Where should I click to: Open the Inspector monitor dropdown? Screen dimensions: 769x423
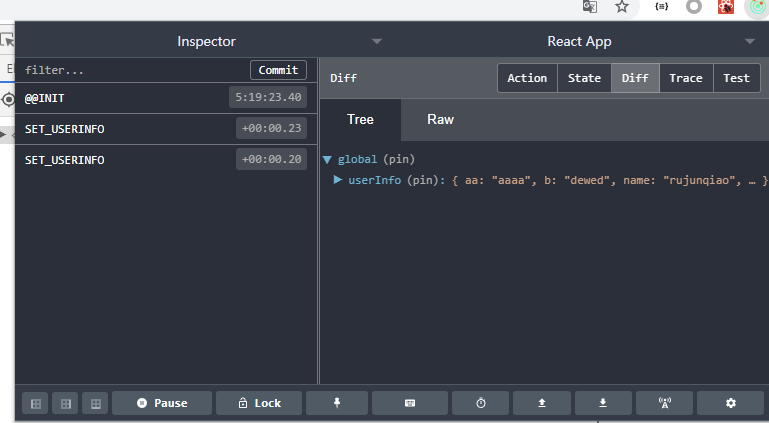377,42
